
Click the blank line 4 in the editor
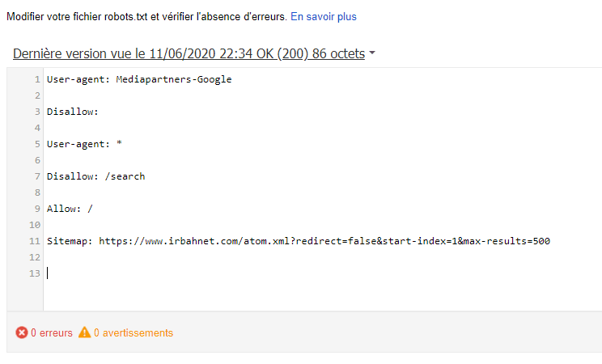(x=243, y=128)
